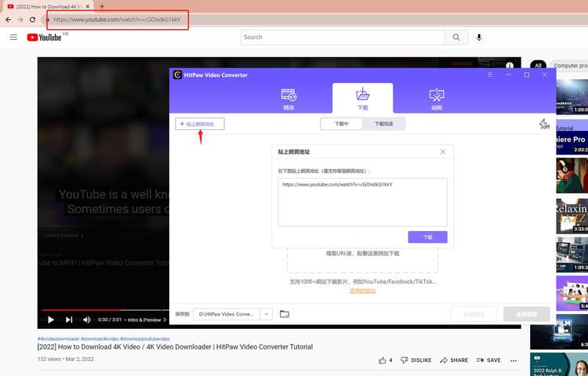This screenshot has width=588, height=376.
Task: Skip to the next video
Action: point(69,320)
